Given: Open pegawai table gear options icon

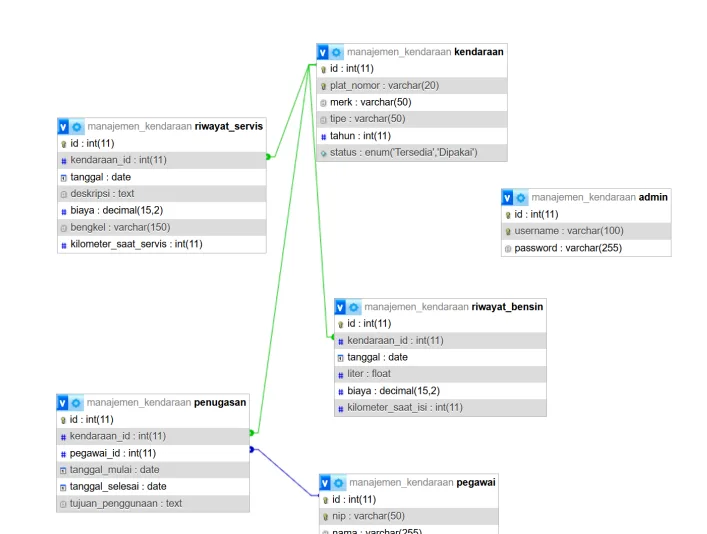Looking at the screenshot, I should click(339, 483).
